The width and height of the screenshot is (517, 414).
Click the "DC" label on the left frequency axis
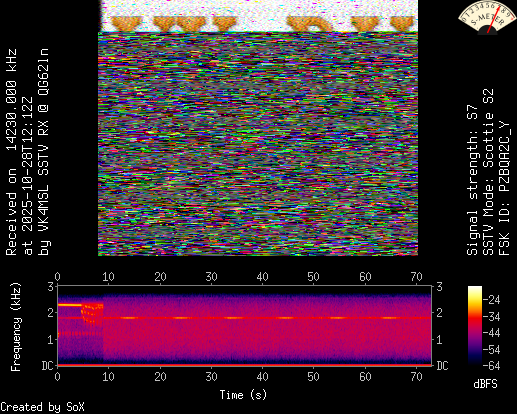pos(48,366)
